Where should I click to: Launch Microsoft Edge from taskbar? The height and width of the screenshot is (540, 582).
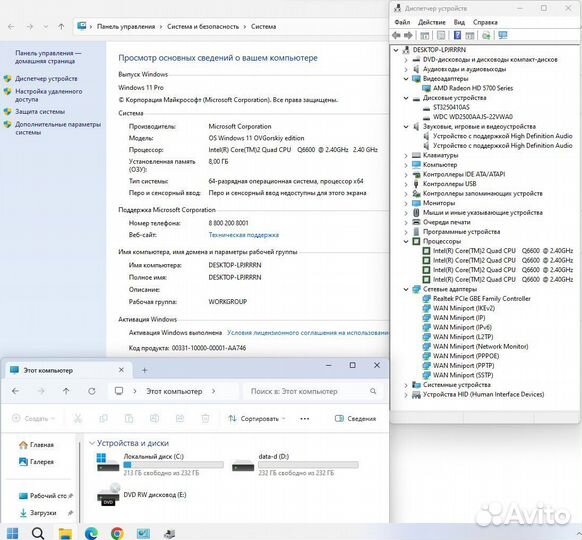pyautogui.click(x=91, y=533)
